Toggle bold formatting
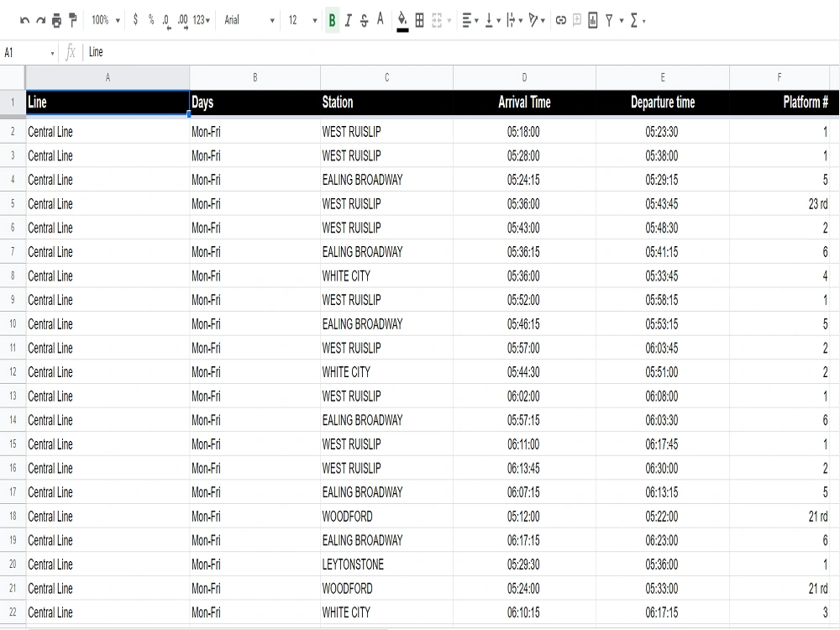Viewport: 840px width, 630px height. click(332, 21)
